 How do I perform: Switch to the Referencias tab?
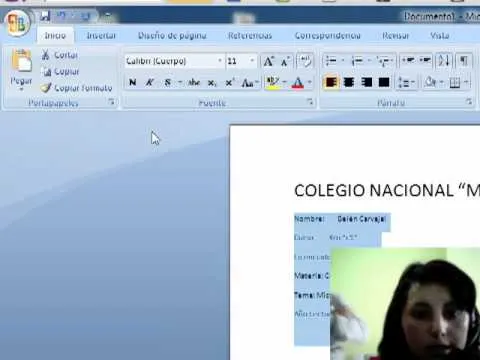pos(250,35)
